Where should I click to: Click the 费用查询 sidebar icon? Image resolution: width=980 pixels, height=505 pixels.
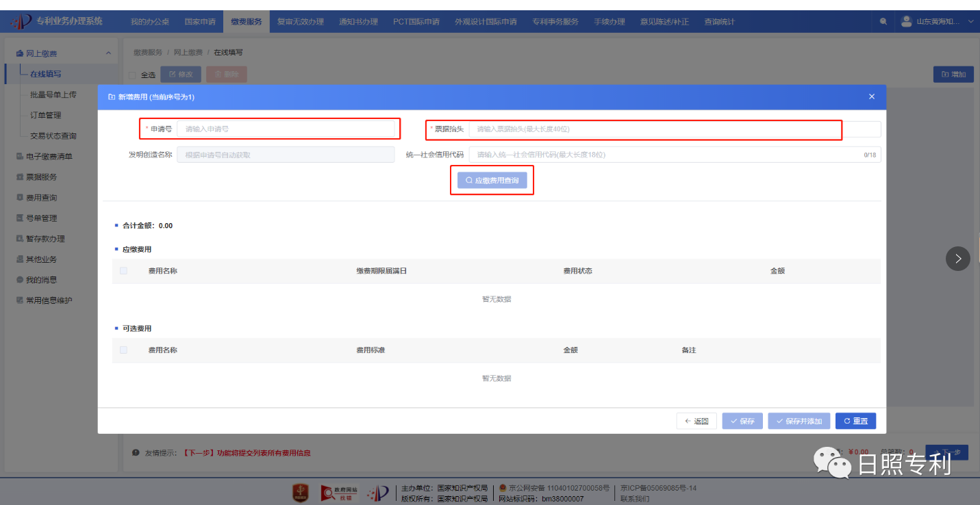click(20, 198)
